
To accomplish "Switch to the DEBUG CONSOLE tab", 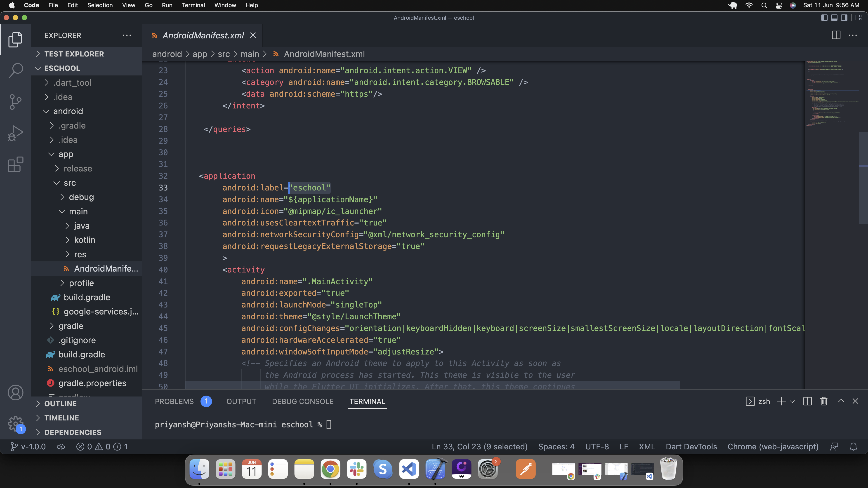I will (303, 401).
